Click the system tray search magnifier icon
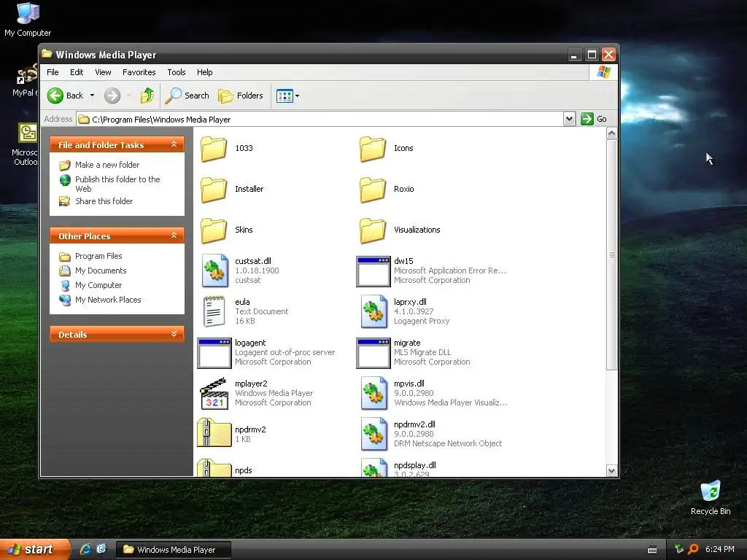 click(693, 549)
